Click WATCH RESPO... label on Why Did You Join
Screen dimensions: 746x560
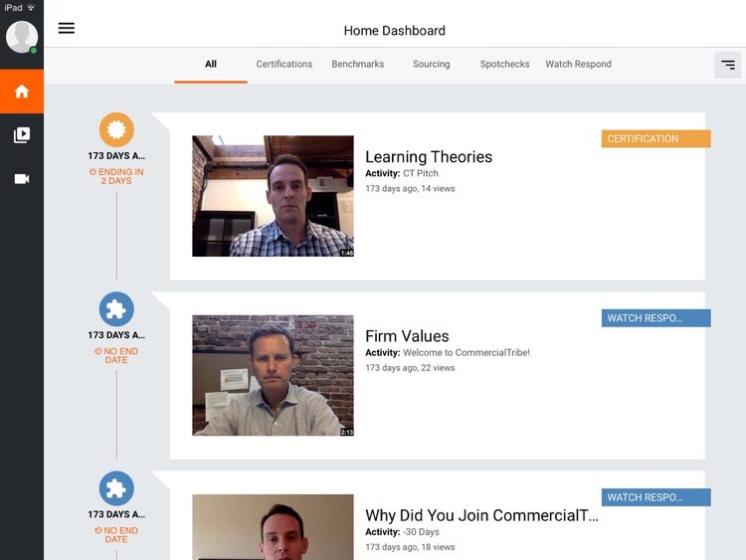click(656, 497)
